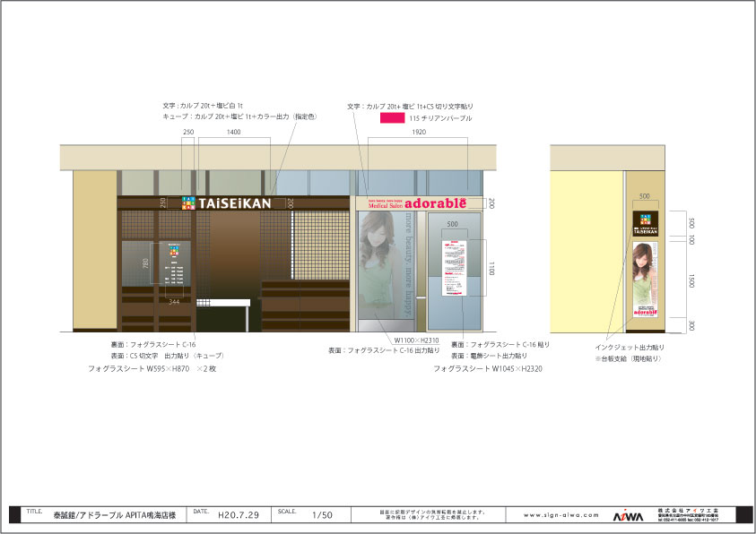756x534 pixels.
Task: Click the 1400 dimension above TAiSEiKAN sign
Action: (x=233, y=132)
